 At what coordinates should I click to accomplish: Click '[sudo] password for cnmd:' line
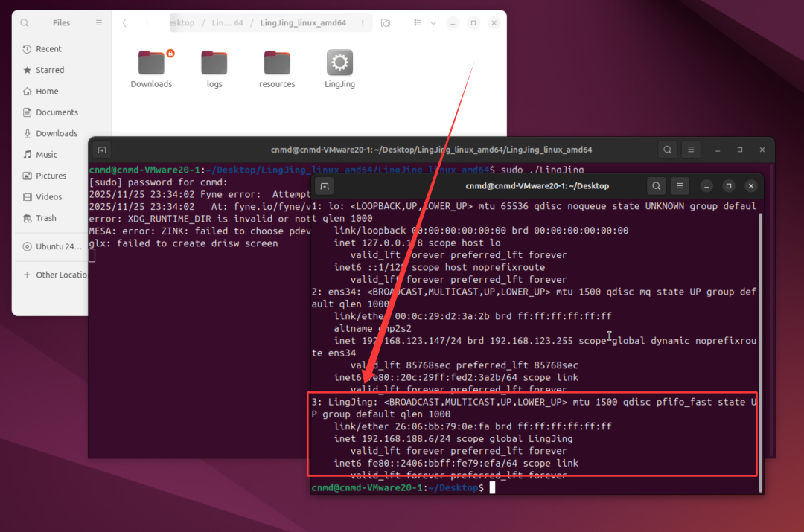158,182
